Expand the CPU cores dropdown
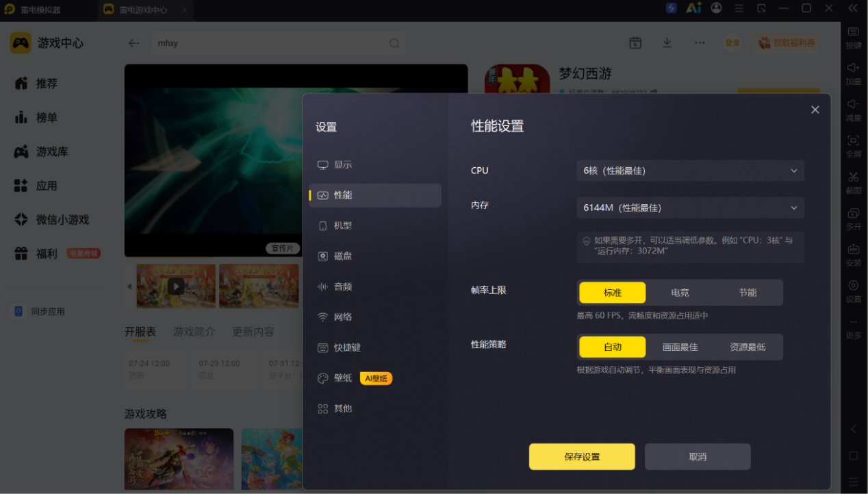The width and height of the screenshot is (868, 494). click(690, 171)
